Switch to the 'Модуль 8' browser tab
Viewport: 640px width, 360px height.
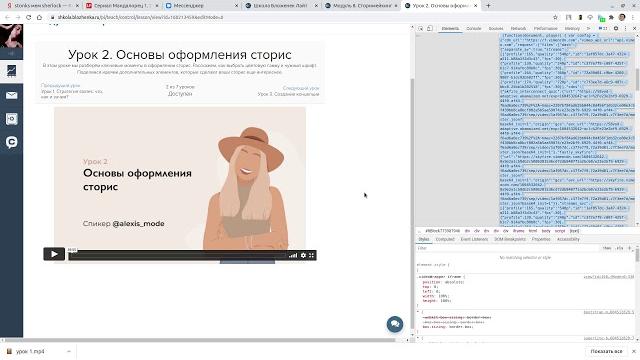click(362, 6)
